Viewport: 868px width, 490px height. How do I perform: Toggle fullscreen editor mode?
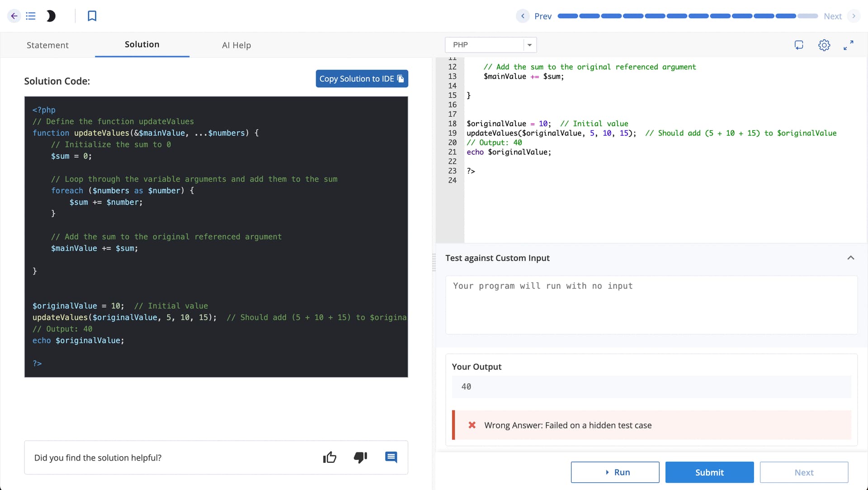tap(848, 45)
